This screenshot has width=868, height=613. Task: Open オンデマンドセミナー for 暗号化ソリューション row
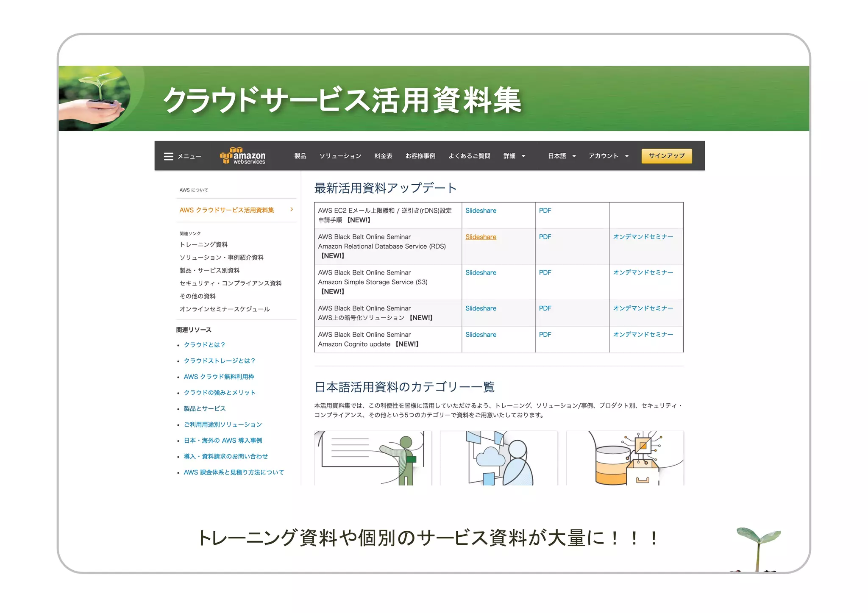point(643,308)
